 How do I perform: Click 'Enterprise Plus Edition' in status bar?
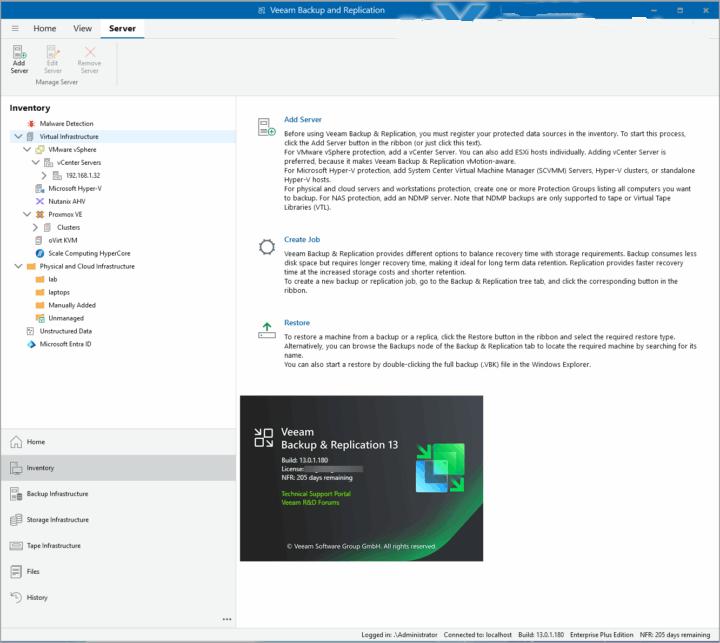(602, 635)
